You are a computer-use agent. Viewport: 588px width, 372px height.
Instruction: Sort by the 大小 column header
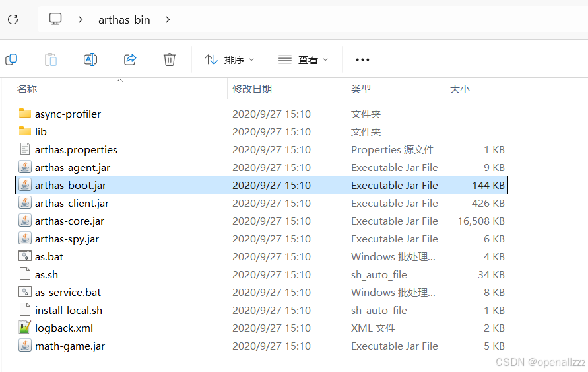460,89
